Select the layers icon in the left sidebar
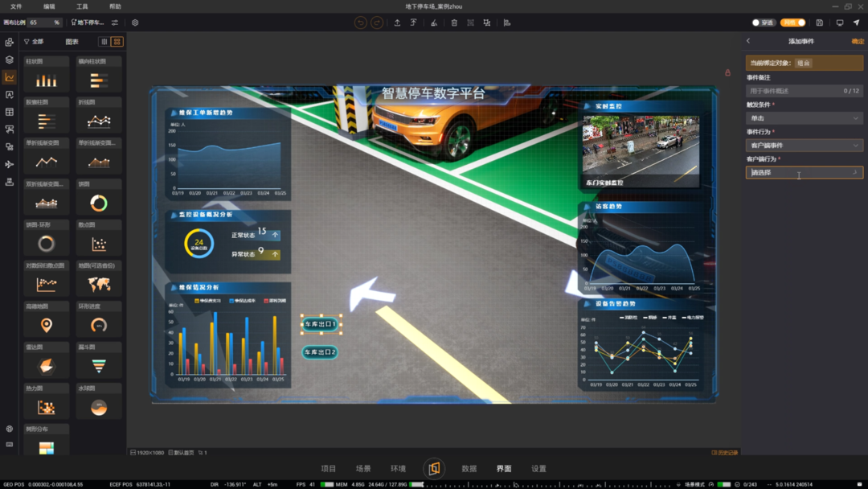Screen dimensions: 868x489 click(10, 60)
